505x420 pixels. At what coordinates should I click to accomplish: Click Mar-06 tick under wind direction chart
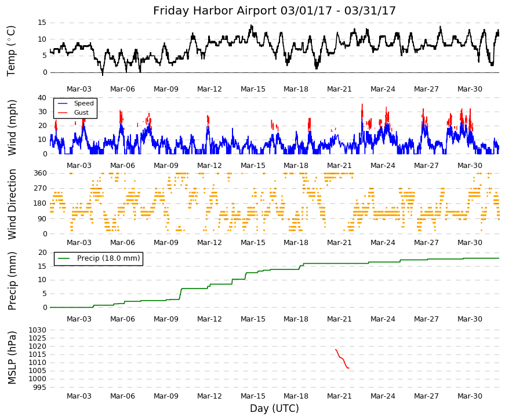[x=122, y=243]
